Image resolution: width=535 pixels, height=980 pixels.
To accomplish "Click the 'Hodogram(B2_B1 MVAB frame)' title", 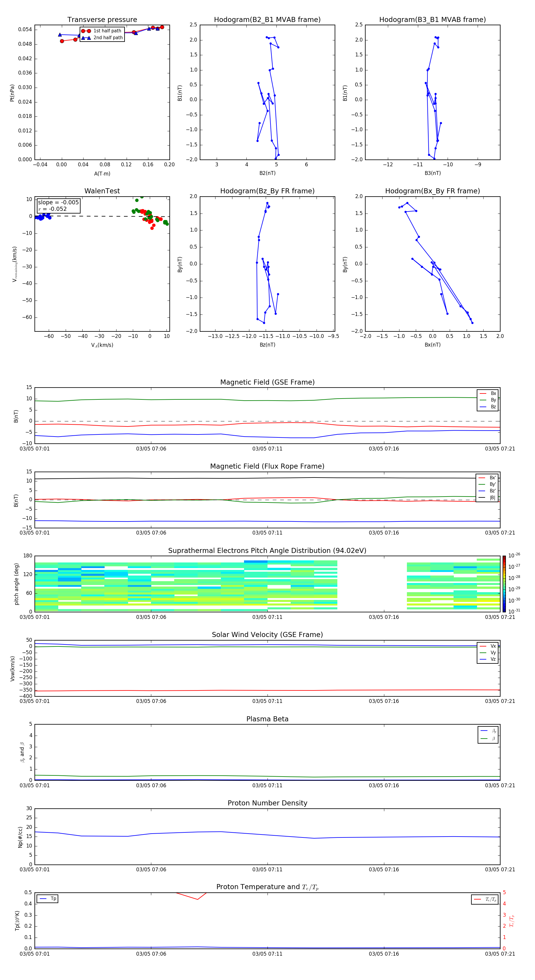I will (x=267, y=20).
